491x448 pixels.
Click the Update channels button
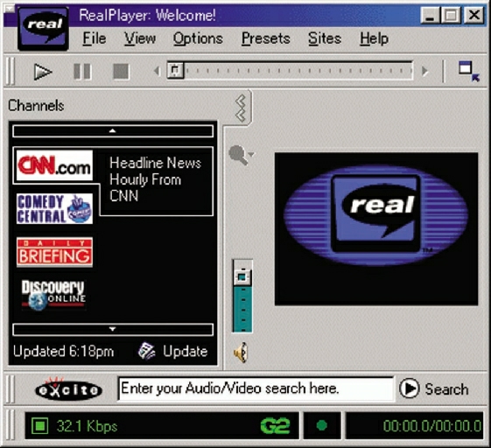(x=172, y=351)
